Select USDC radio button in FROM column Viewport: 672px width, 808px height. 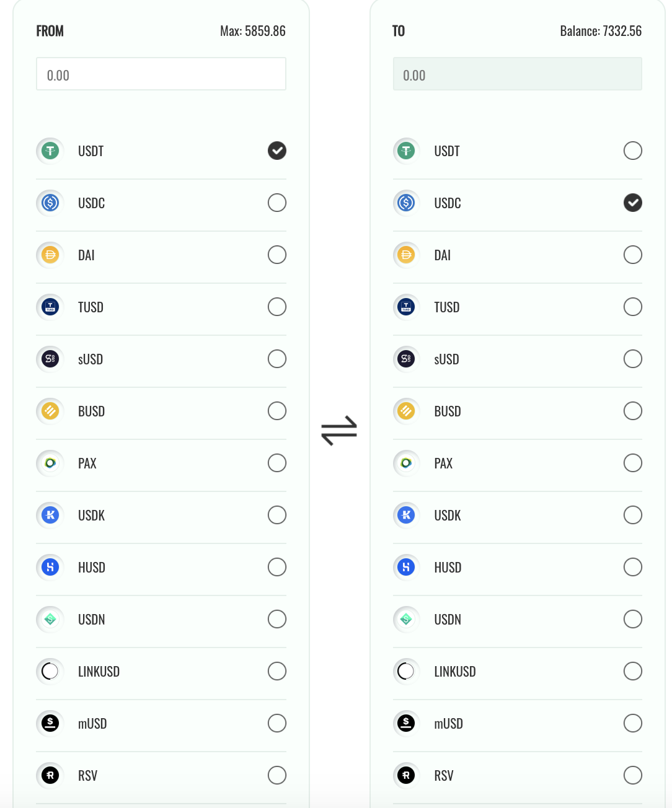tap(277, 203)
